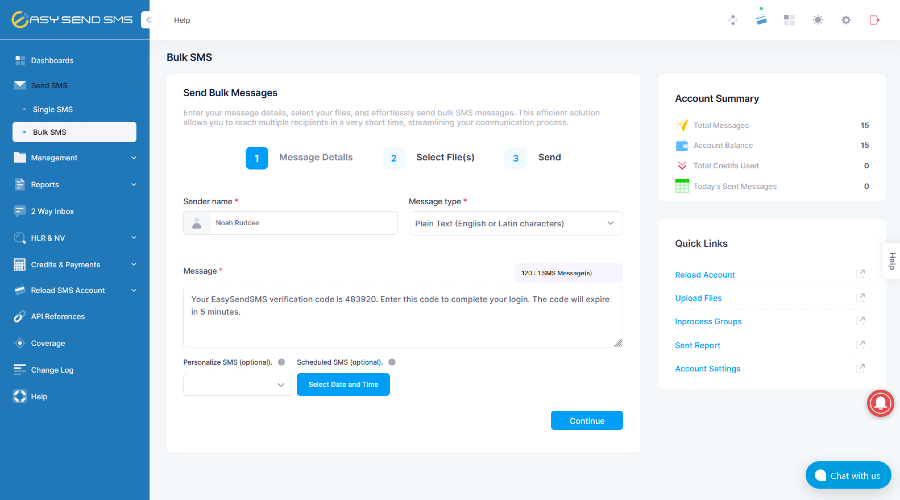This screenshot has height=500, width=900.
Task: Open the move/arrows icon in top bar
Action: 732,20
